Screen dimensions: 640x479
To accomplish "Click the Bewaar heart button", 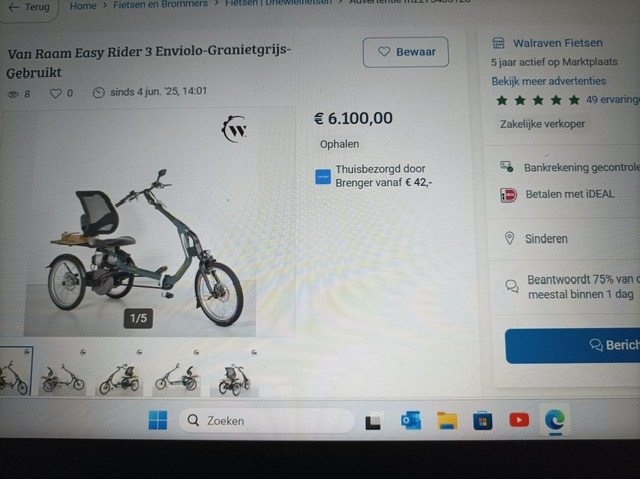I will (x=406, y=52).
